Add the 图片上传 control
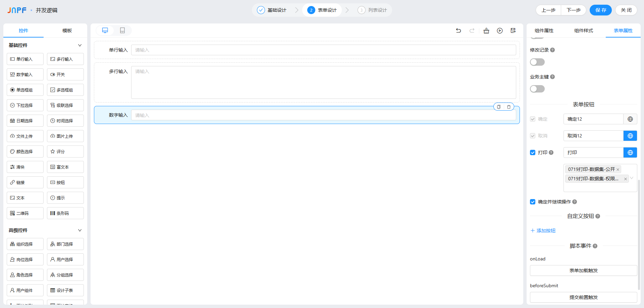The height and width of the screenshot is (308, 644). tap(65, 136)
